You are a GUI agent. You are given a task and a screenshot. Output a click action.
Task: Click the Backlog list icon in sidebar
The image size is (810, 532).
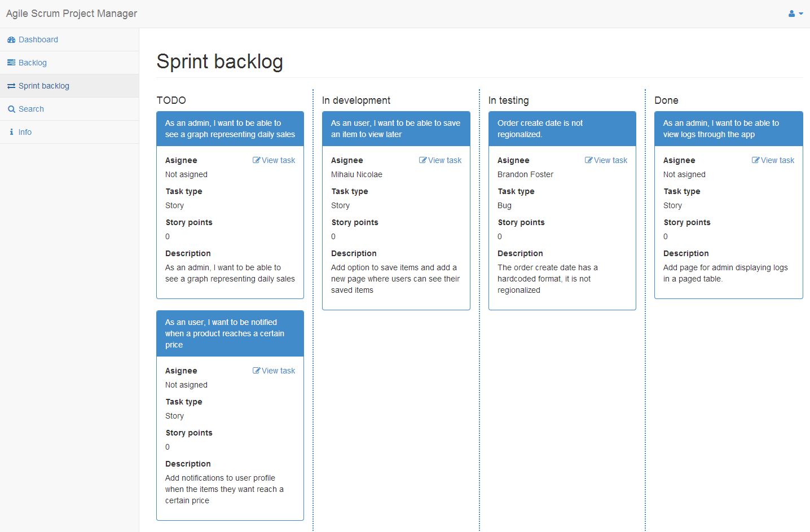click(11, 63)
